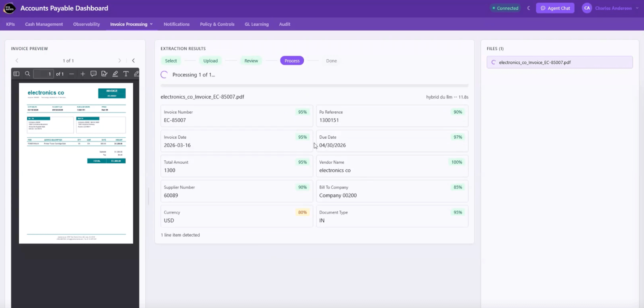Open the Notifications tab
Screen dimensions: 644x308
tap(176, 24)
